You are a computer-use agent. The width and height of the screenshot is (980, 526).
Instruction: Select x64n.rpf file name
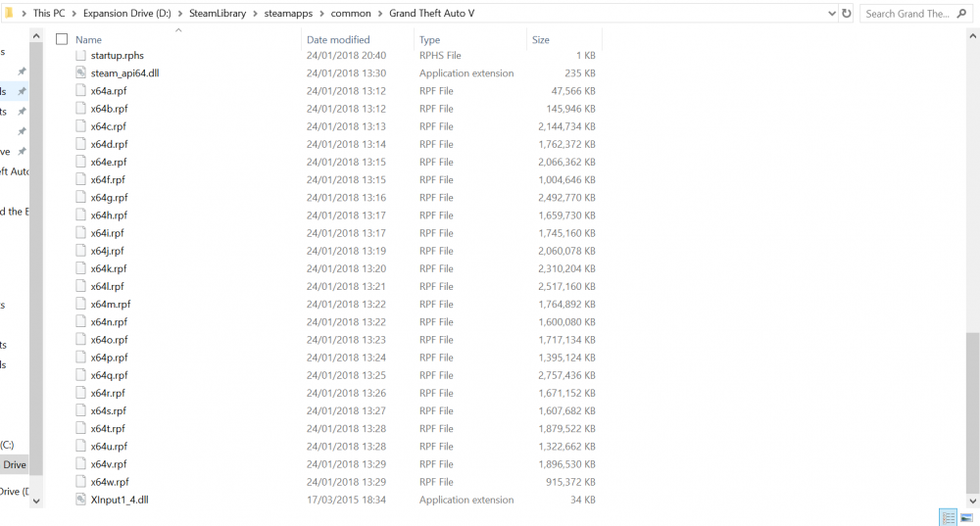[110, 322]
